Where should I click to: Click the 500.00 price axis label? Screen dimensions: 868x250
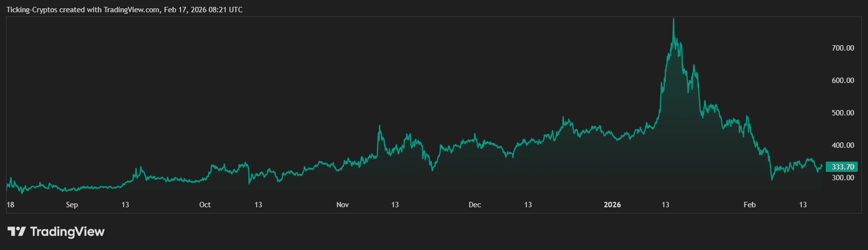[x=842, y=113]
